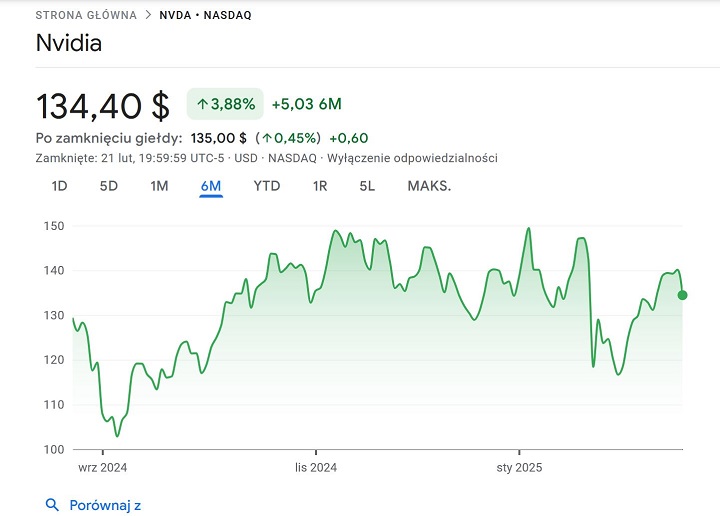The image size is (720, 516).
Task: Display the 5L five-year range
Action: [367, 186]
